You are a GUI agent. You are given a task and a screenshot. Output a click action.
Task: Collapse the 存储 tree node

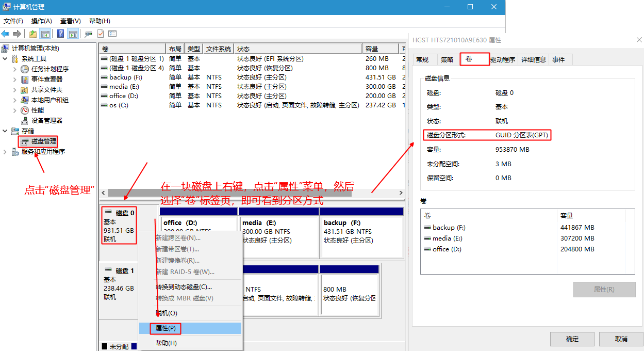[x=5, y=131]
